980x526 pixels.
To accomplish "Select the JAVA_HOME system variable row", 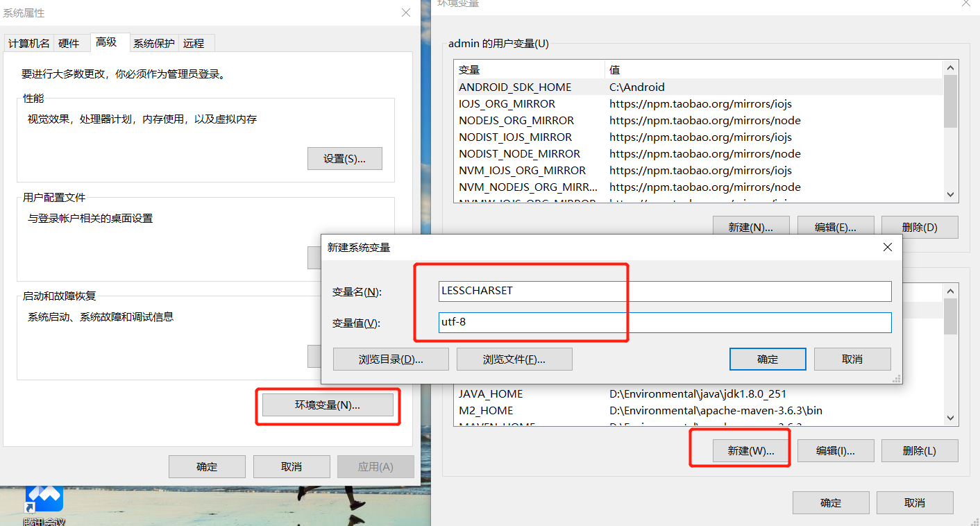I will (x=698, y=394).
